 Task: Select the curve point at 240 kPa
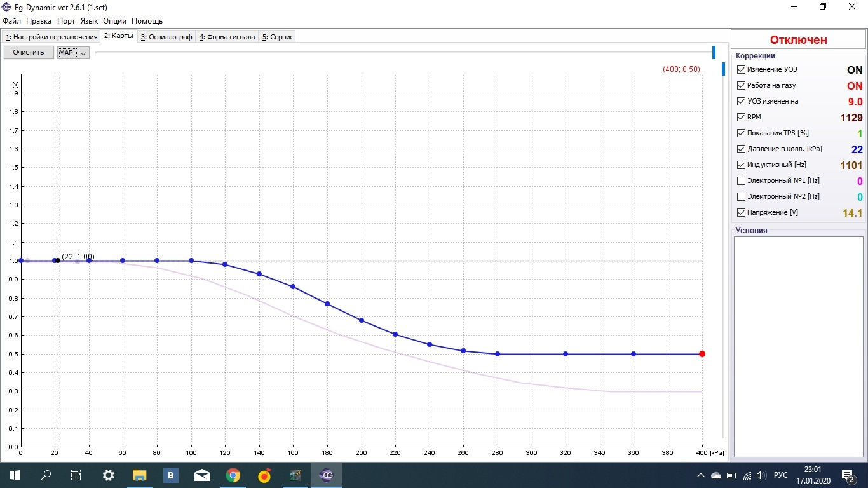pos(430,344)
